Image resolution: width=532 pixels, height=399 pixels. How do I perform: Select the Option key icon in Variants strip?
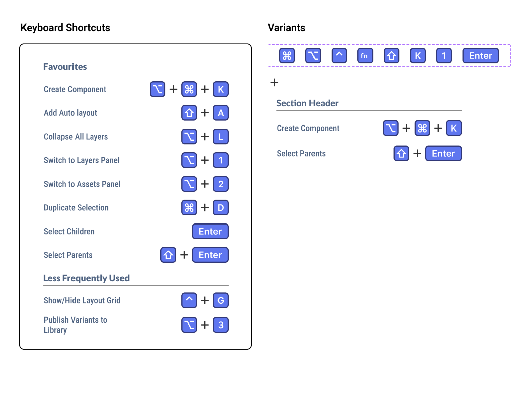[x=312, y=56]
